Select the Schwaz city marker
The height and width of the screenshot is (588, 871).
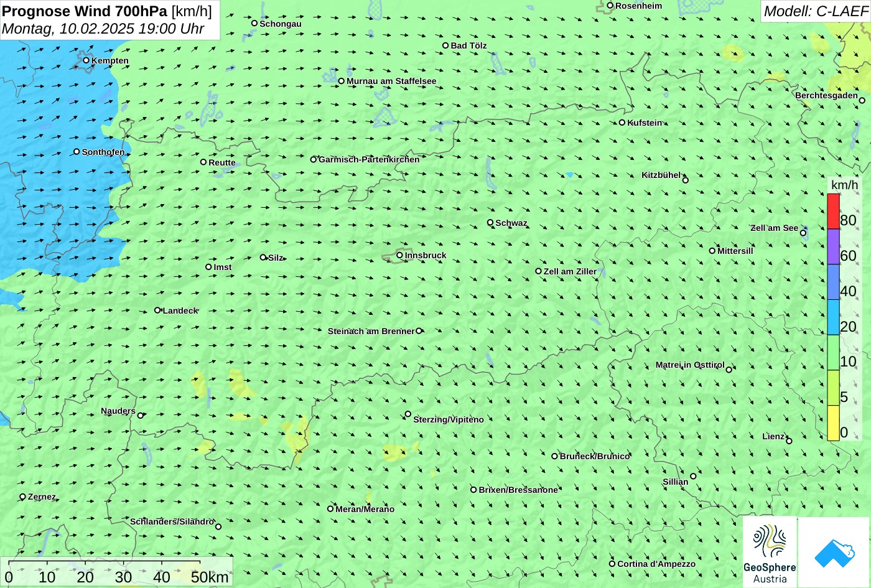[490, 223]
